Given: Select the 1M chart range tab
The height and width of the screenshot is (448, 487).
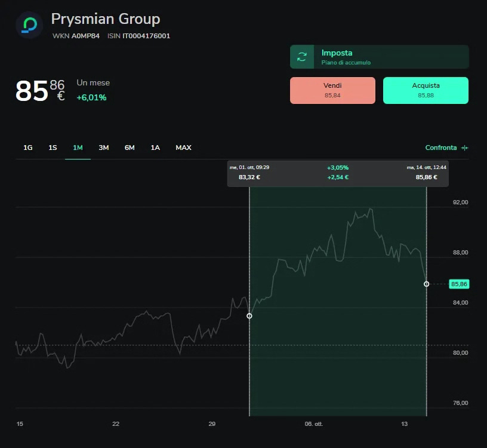Looking at the screenshot, I should point(78,148).
